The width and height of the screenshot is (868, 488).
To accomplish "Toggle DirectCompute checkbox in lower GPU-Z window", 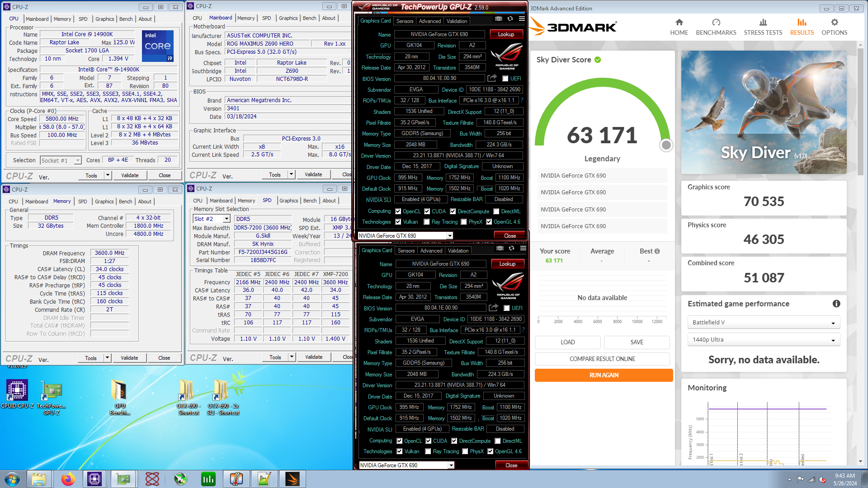I will [454, 441].
